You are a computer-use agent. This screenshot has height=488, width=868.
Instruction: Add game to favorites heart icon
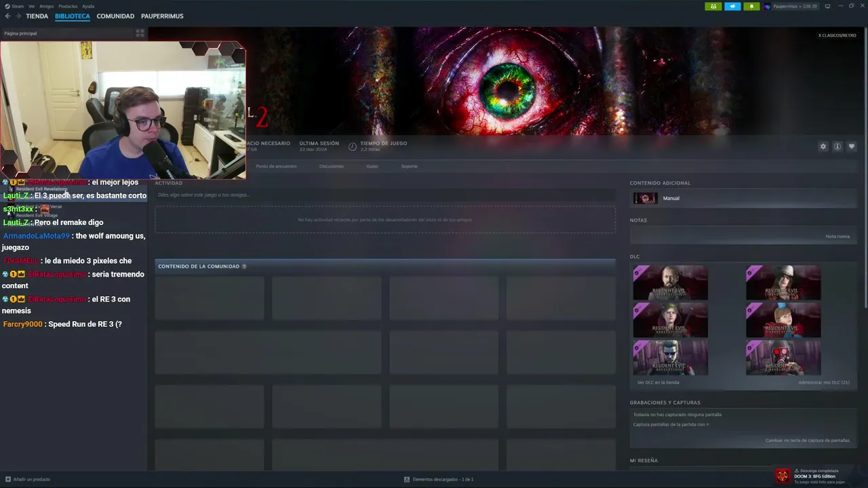(x=852, y=146)
